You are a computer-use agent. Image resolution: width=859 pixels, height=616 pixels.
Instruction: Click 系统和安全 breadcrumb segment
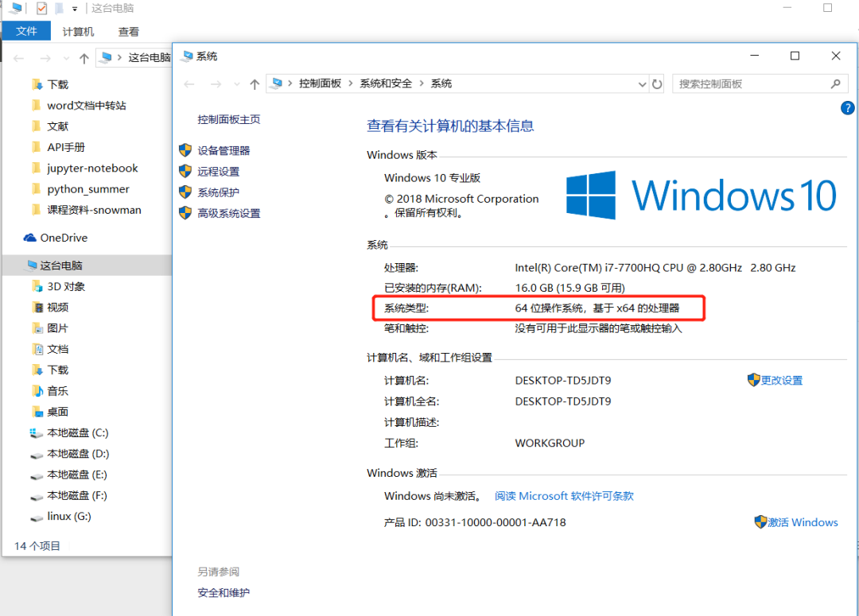386,83
